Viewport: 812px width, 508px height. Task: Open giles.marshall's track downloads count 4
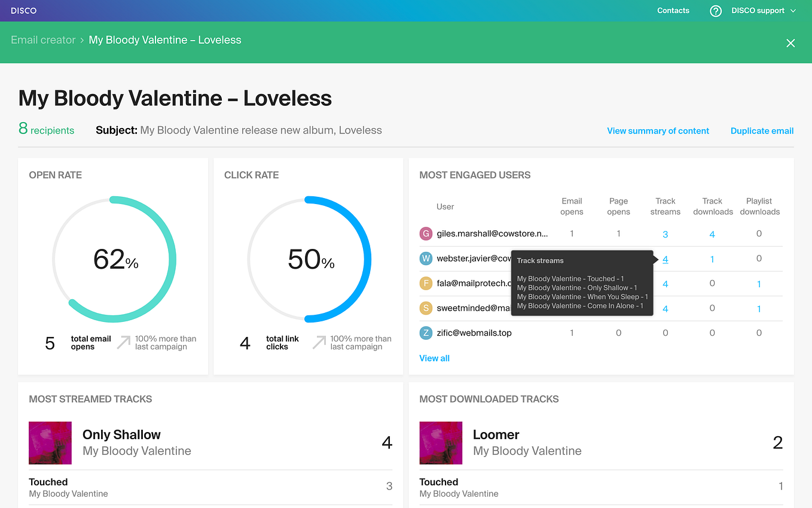(x=712, y=235)
